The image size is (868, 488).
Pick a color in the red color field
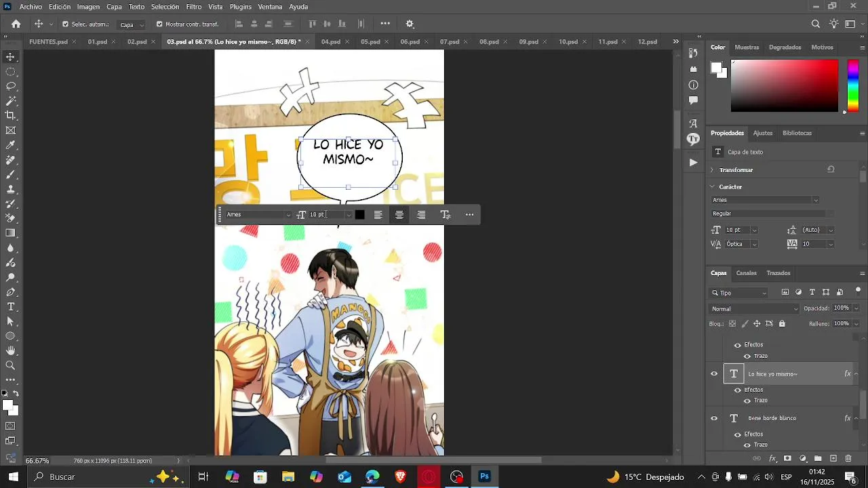(785, 85)
